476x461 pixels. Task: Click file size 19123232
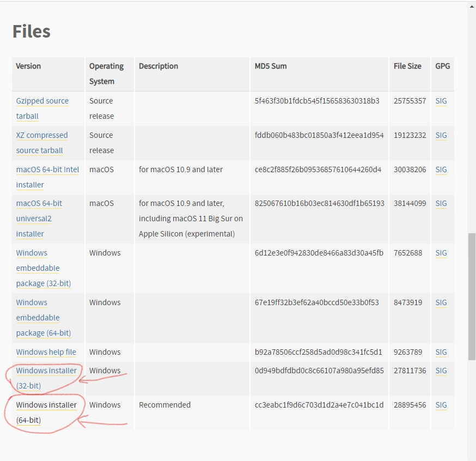[410, 135]
